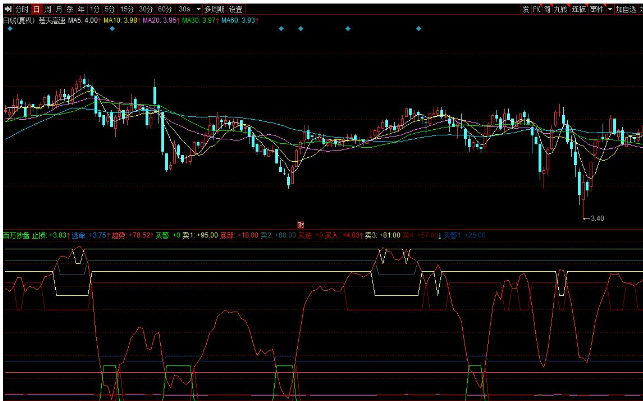Click the 止损 +3.03 indicator value
The height and width of the screenshot is (401, 643).
click(51, 235)
